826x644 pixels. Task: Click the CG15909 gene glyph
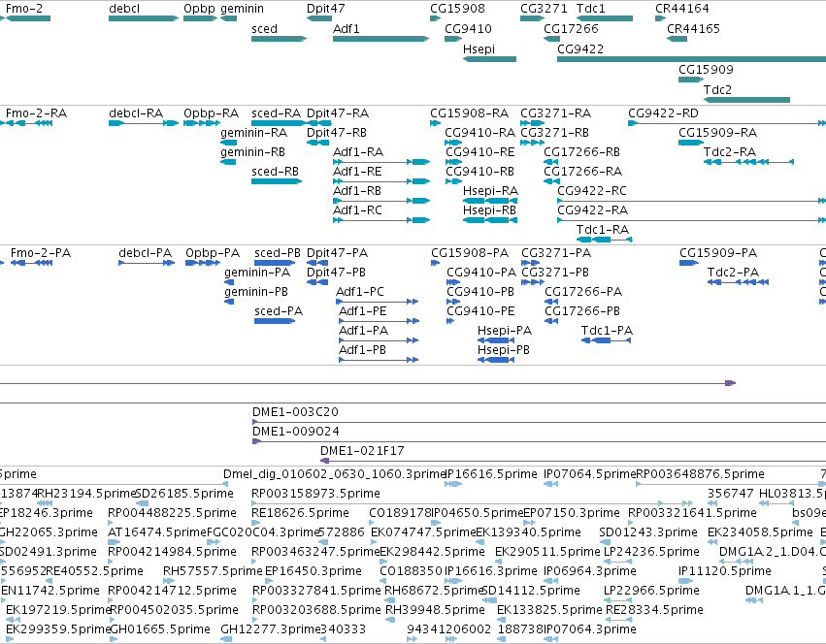pos(691,80)
